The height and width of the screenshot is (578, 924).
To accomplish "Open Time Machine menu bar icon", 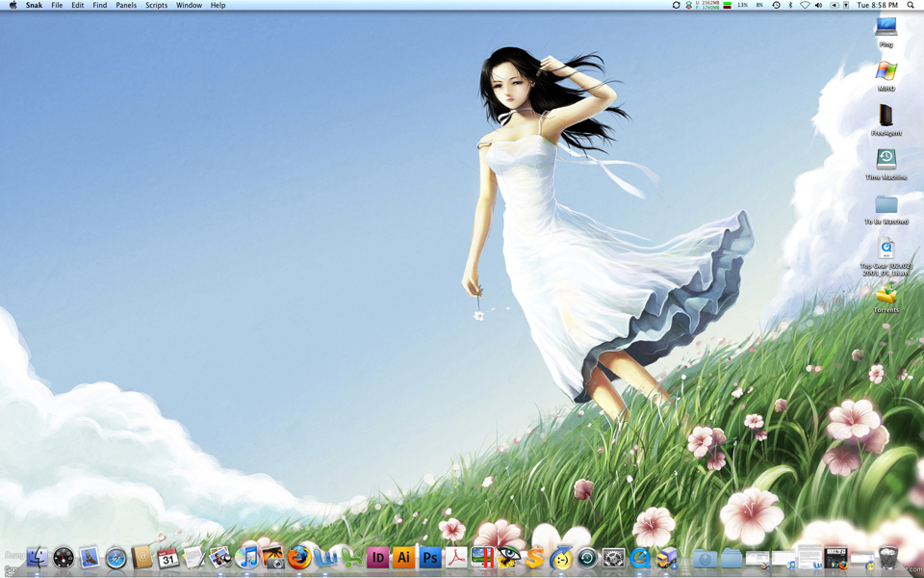I will point(776,6).
